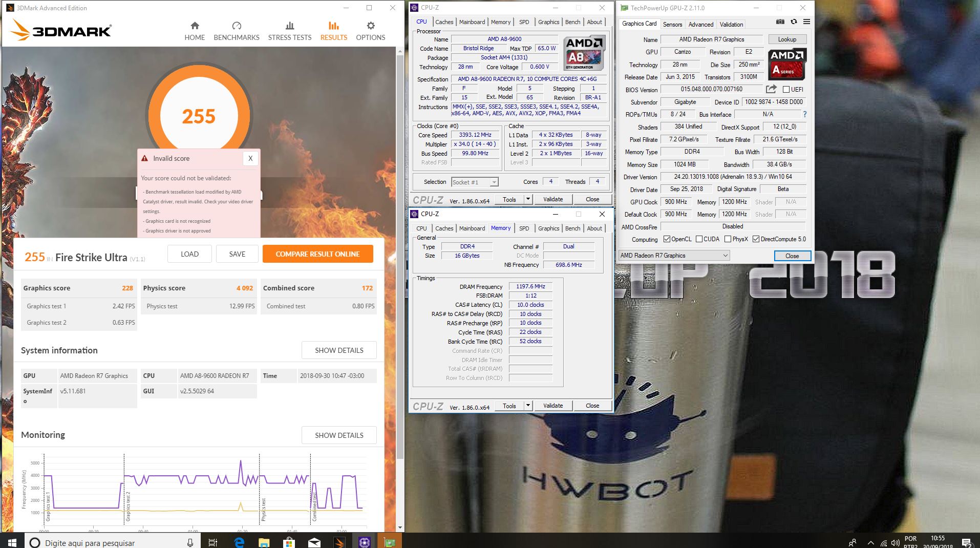Viewport: 980px width, 548px height.
Task: Click the 3DMark results vertical scrollbar
Action: tap(400, 256)
